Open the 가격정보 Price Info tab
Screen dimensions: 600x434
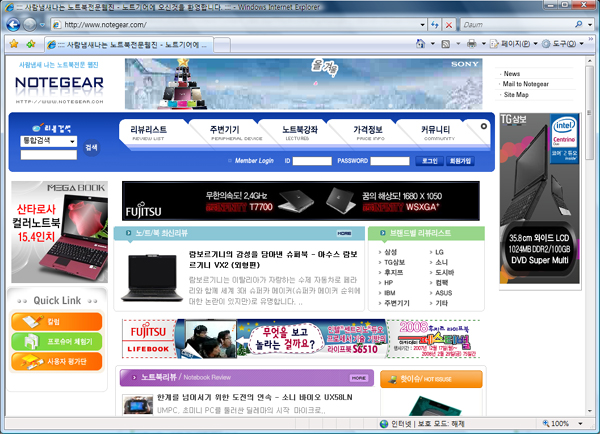coord(368,133)
